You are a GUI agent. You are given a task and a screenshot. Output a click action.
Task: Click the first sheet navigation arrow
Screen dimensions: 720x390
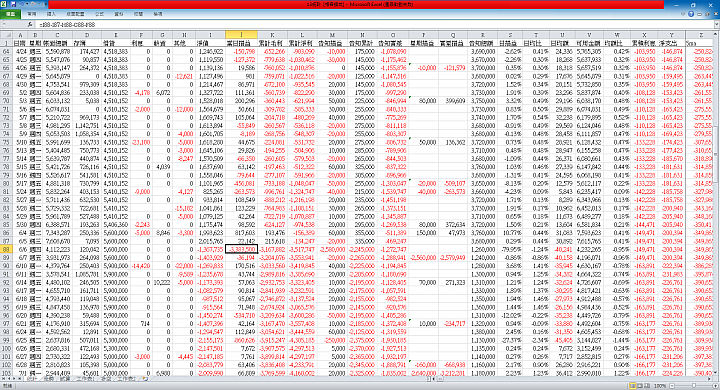point(3,379)
